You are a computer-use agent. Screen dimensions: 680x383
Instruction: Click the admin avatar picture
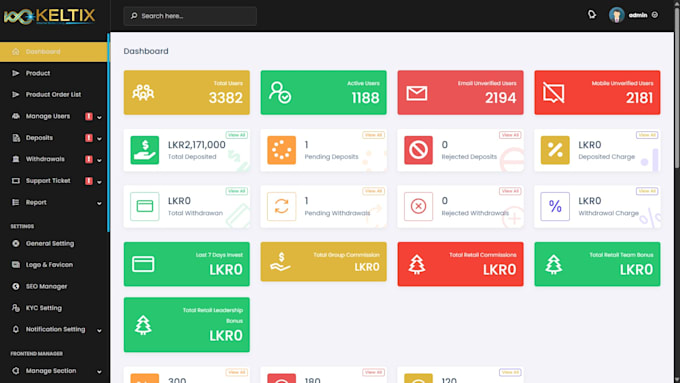(616, 15)
